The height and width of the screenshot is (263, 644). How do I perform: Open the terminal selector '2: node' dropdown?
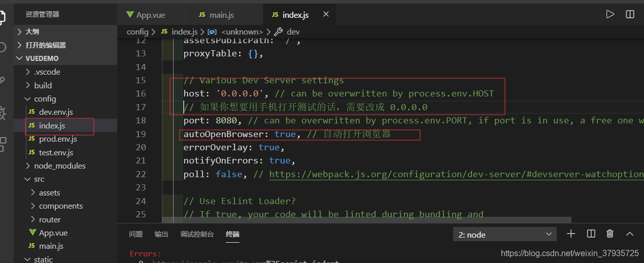pyautogui.click(x=505, y=234)
